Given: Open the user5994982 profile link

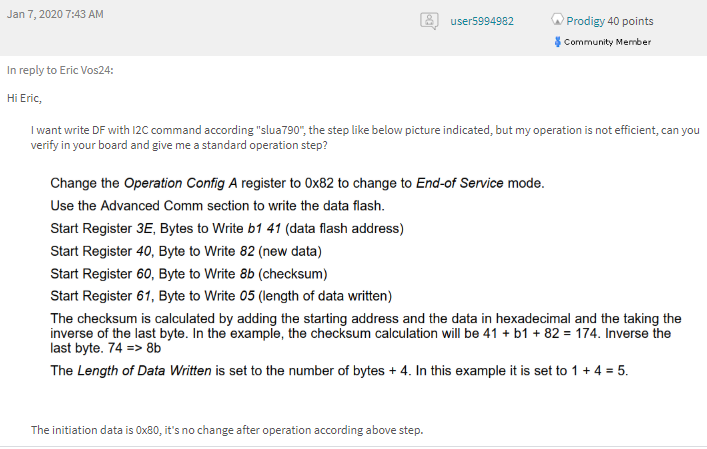Looking at the screenshot, I should [482, 21].
